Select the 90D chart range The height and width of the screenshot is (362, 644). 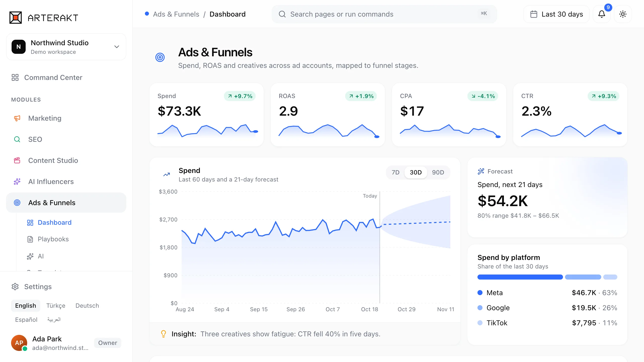coord(438,172)
